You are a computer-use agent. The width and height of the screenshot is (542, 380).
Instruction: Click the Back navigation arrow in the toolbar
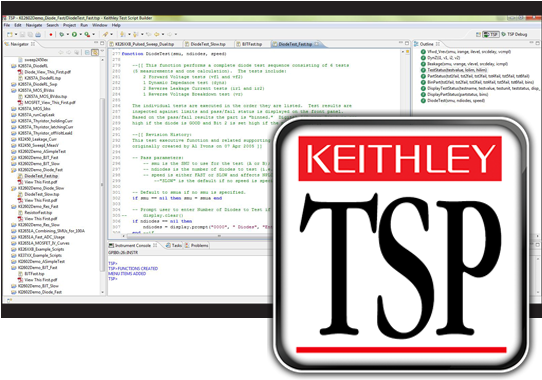157,34
